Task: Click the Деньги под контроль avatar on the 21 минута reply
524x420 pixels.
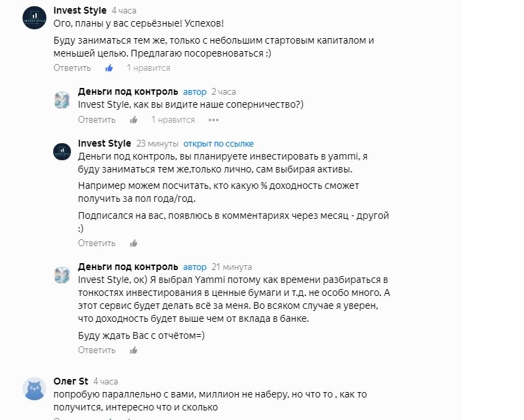Action: click(62, 275)
